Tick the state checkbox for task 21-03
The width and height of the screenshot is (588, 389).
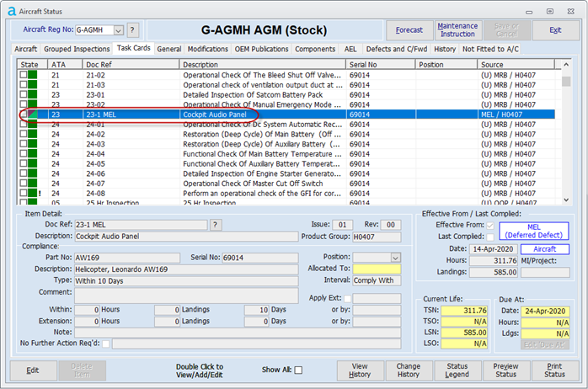click(x=24, y=85)
